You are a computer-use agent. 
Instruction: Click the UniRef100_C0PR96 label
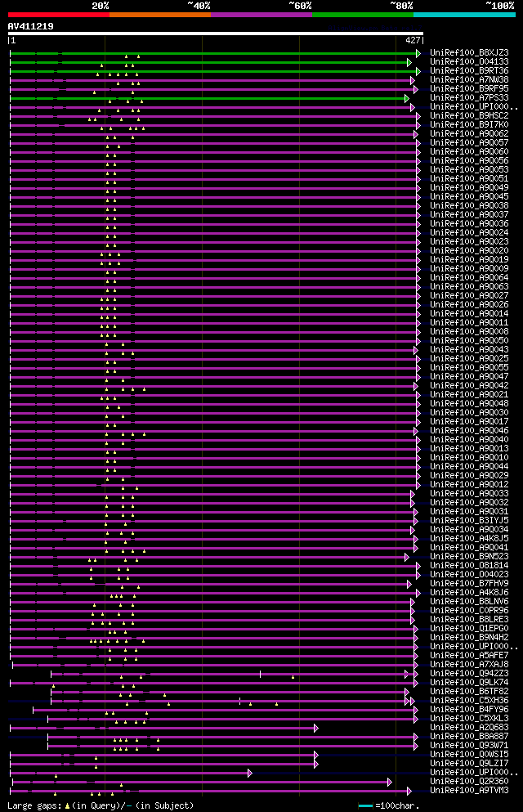click(x=469, y=611)
